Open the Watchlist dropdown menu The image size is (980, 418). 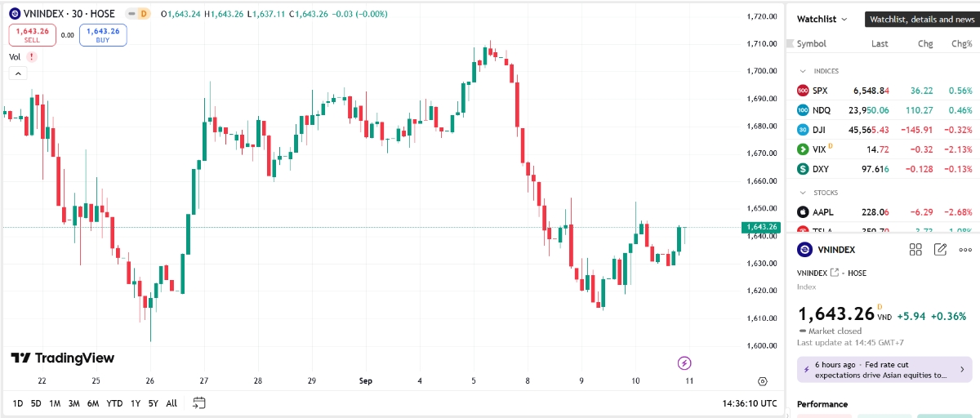click(822, 19)
